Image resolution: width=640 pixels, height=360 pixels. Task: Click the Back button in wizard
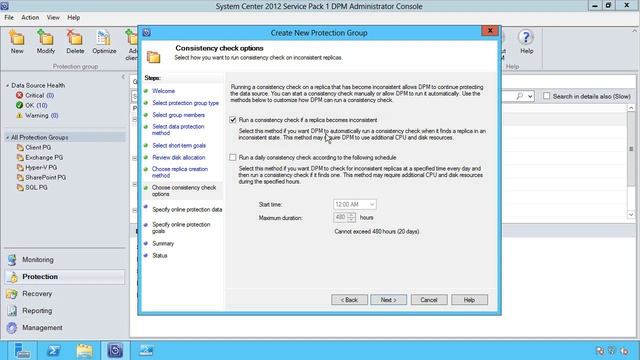point(349,300)
